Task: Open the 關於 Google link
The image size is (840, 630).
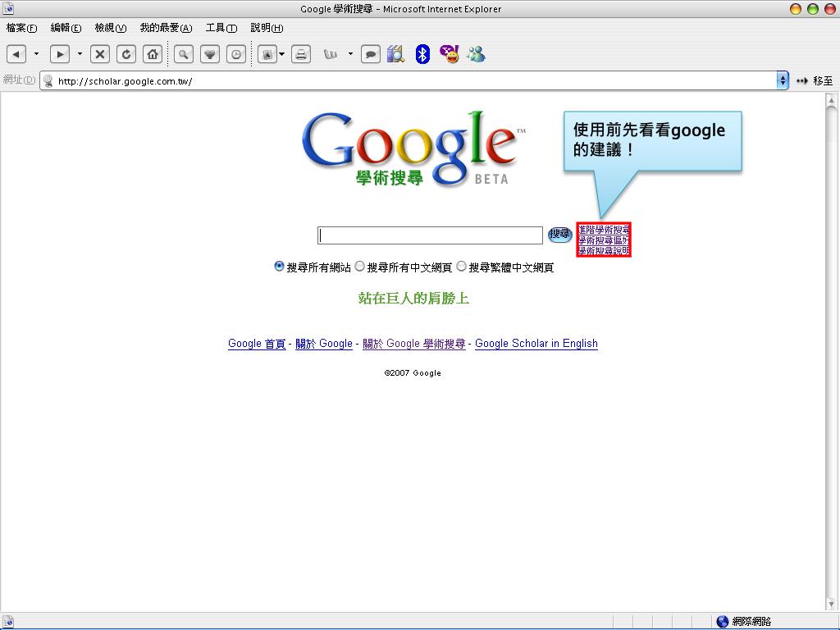Action: 323,344
